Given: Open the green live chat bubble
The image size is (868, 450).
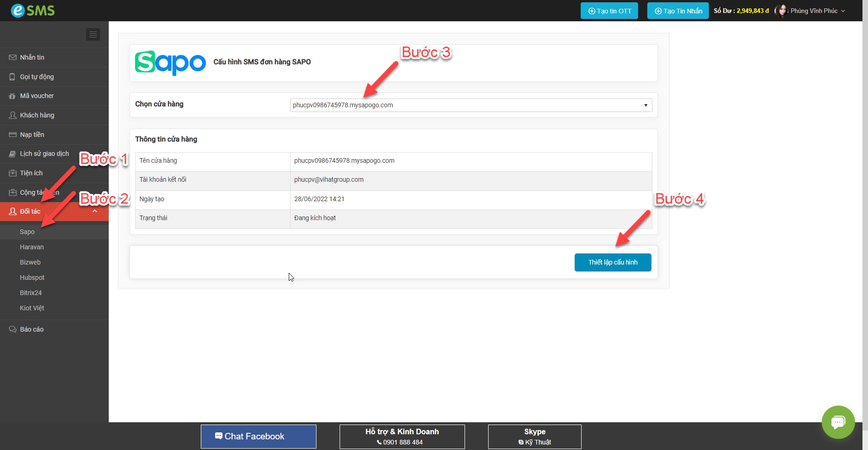Looking at the screenshot, I should click(838, 422).
